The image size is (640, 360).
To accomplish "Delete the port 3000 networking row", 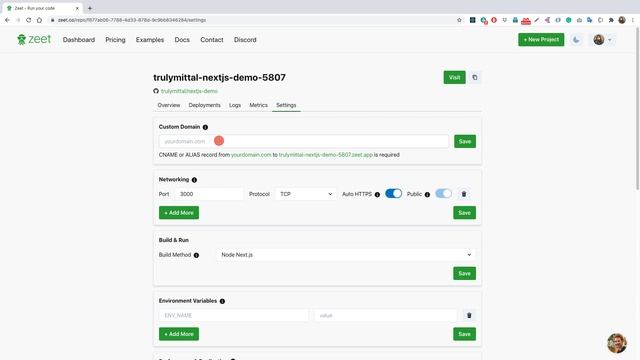I will [x=464, y=194].
